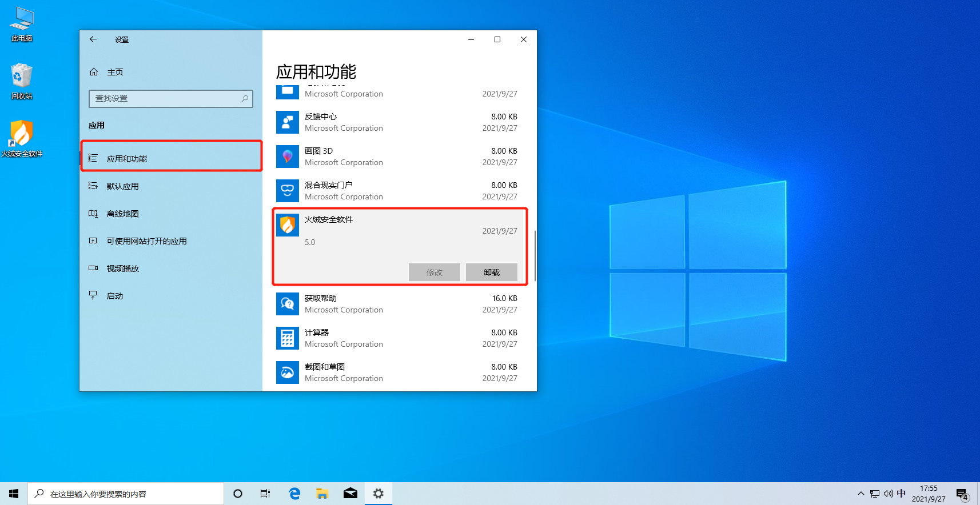Open 此电脑 desktop icon
980x505 pixels.
coord(22,25)
